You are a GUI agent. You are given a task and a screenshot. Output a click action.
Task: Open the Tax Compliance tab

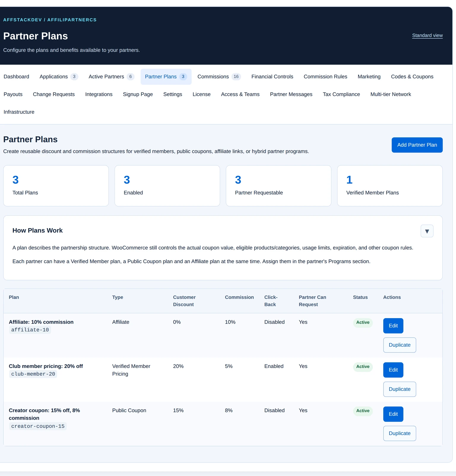coord(341,94)
